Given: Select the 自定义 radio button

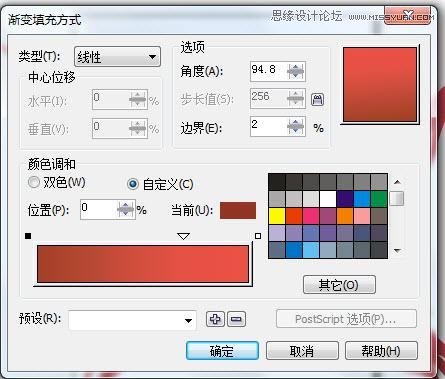Looking at the screenshot, I should click(x=133, y=184).
